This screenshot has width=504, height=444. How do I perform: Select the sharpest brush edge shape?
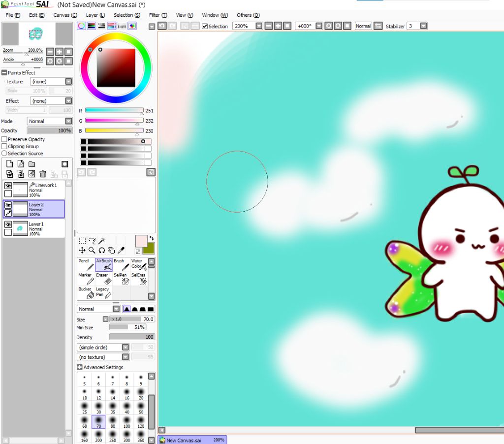point(151,309)
